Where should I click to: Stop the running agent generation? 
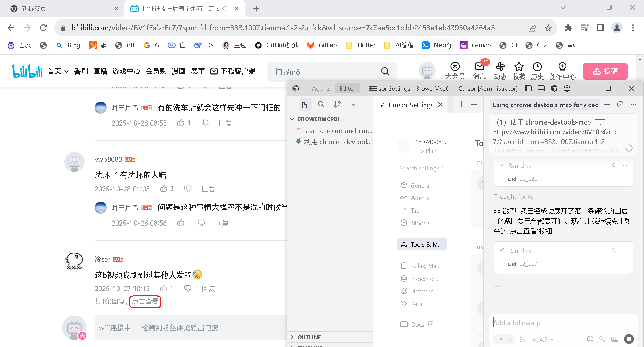coord(629,339)
